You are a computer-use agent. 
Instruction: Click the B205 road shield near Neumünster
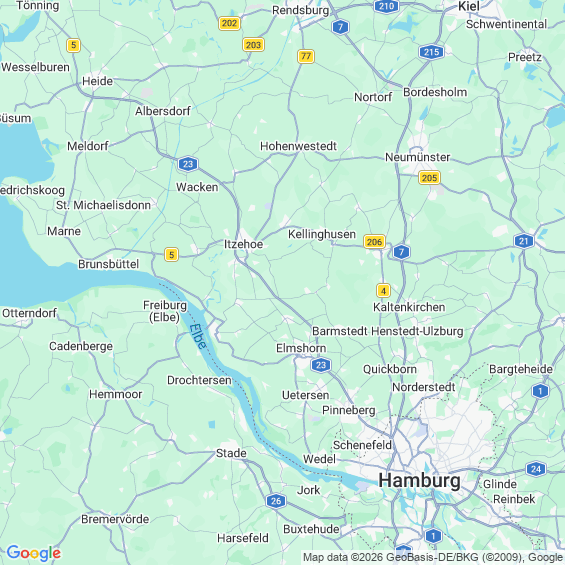pos(429,178)
